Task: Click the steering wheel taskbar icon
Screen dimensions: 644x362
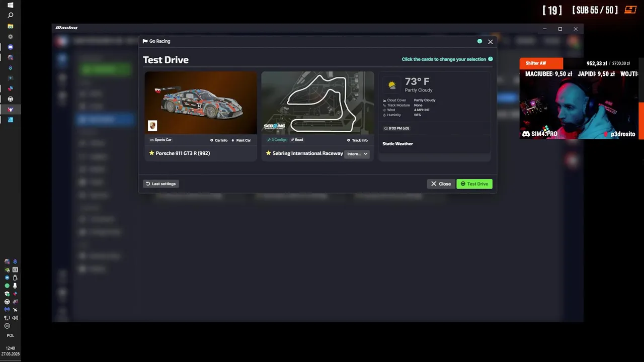Action: 11,99
